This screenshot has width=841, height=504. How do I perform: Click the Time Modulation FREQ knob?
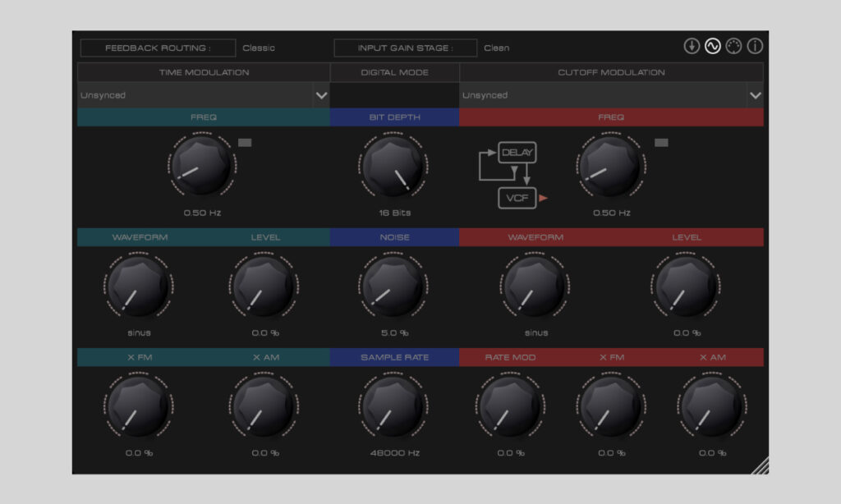point(202,165)
